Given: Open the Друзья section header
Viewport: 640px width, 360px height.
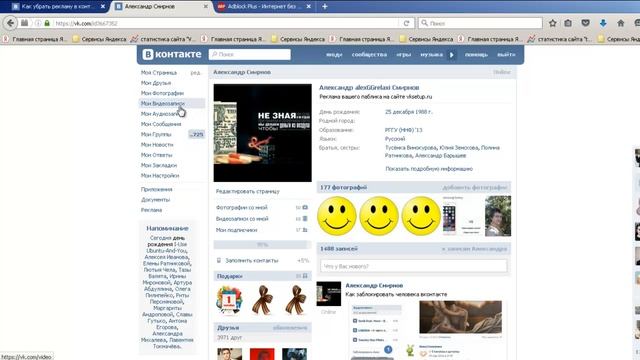Looking at the screenshot, I should 262,328.
